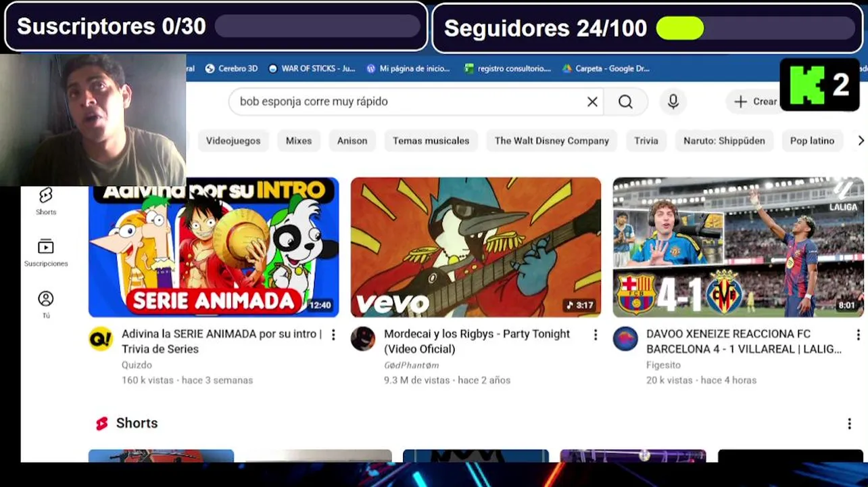
Task: Open Suscripciones in the left sidebar
Action: coord(46,253)
